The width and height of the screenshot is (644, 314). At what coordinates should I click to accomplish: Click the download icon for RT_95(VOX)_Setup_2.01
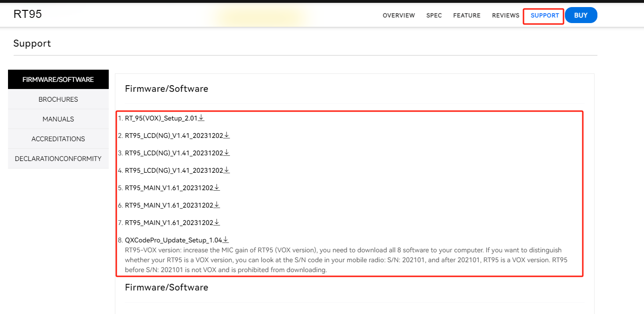(201, 118)
